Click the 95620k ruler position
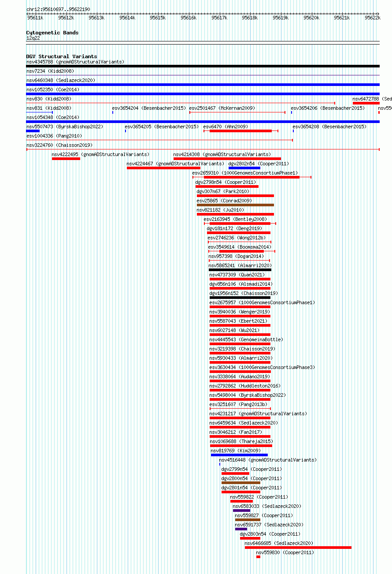 coord(311,18)
